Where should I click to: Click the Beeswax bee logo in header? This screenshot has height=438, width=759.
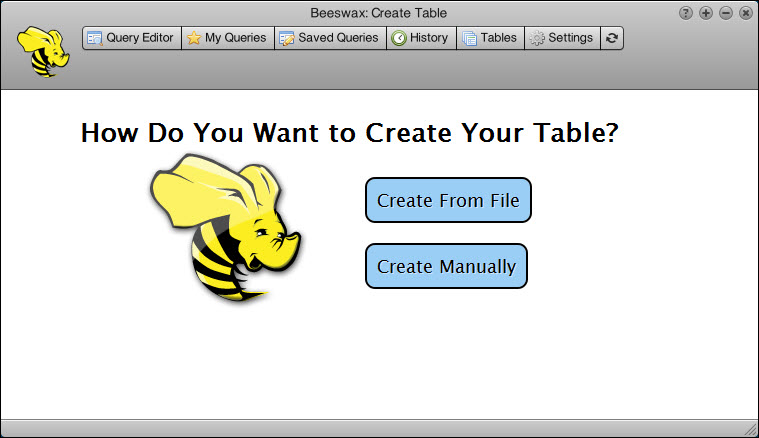tap(43, 52)
